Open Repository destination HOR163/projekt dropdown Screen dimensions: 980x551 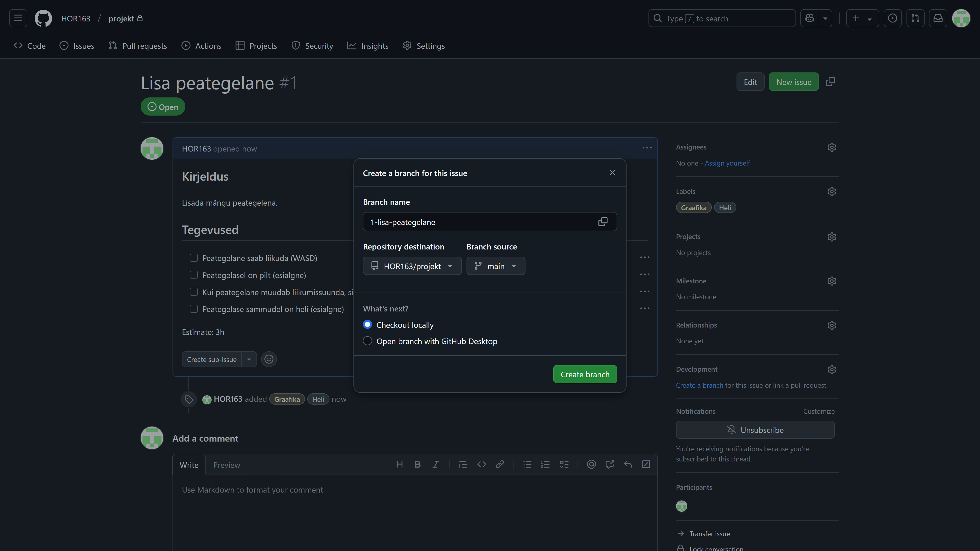point(412,266)
